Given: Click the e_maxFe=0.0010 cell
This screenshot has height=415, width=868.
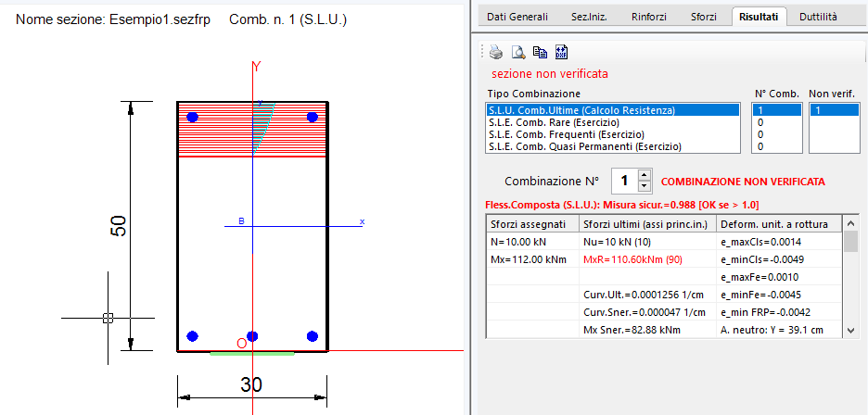Looking at the screenshot, I should click(779, 277).
